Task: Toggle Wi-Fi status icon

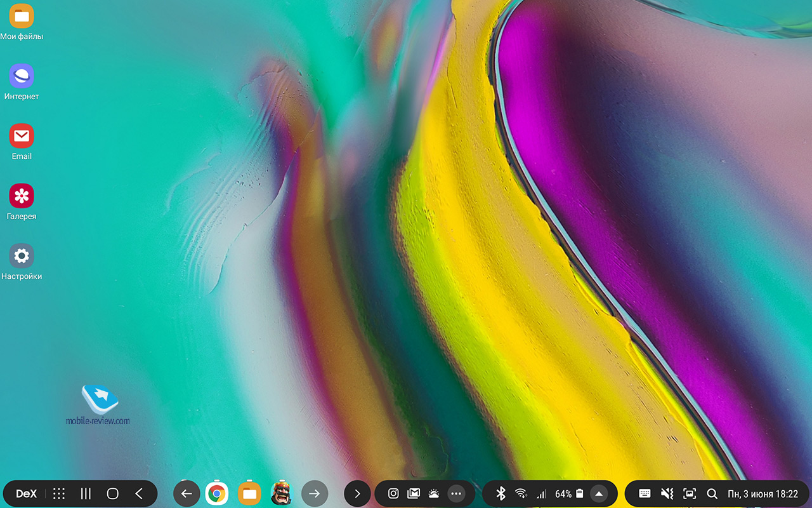Action: click(521, 493)
